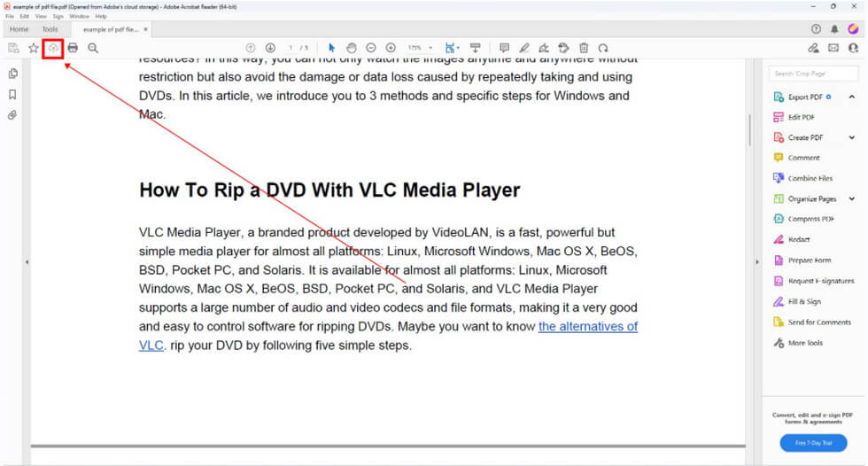Screen dimensions: 868x466
Task: Open the Window menu
Action: (x=79, y=17)
